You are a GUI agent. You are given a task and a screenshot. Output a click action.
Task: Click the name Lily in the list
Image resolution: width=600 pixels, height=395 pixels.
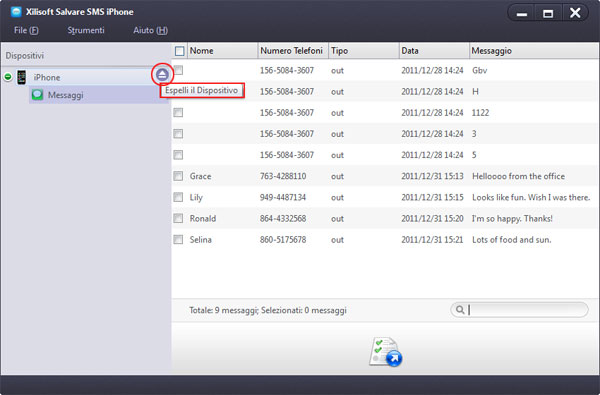coord(196,198)
